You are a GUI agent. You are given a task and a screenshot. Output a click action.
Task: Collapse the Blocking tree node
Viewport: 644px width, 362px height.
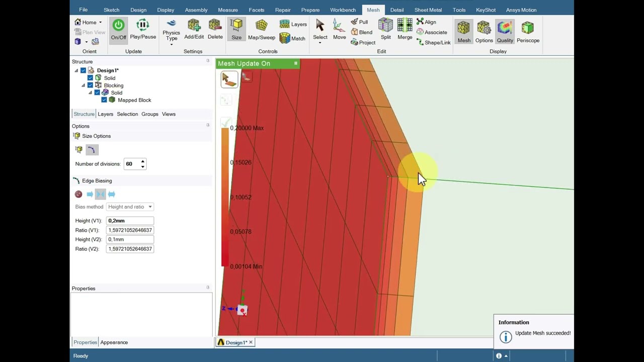pyautogui.click(x=84, y=85)
